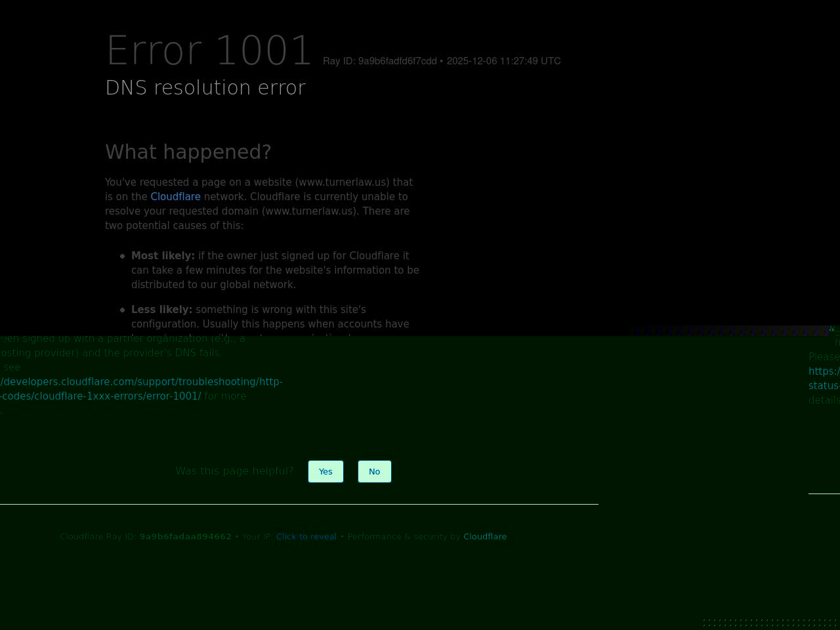Reveal your IP with Click to reveal
Viewport: 840px width, 630px height.
point(306,537)
